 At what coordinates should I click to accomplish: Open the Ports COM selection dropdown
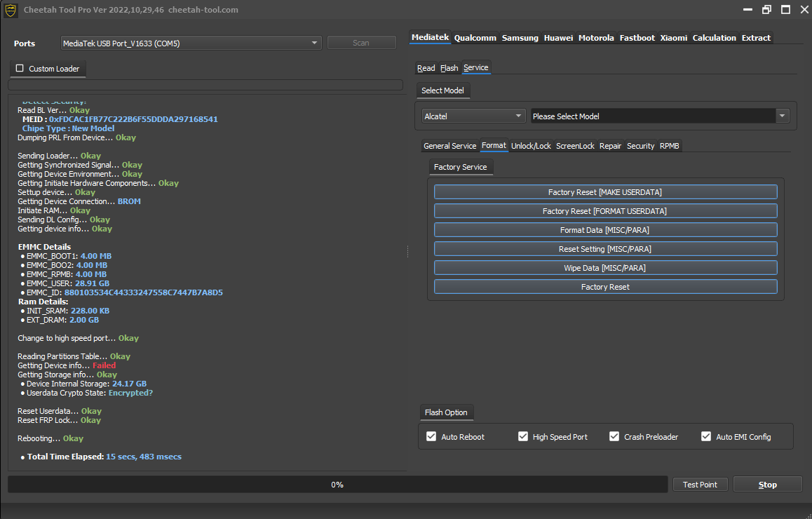pyautogui.click(x=191, y=43)
